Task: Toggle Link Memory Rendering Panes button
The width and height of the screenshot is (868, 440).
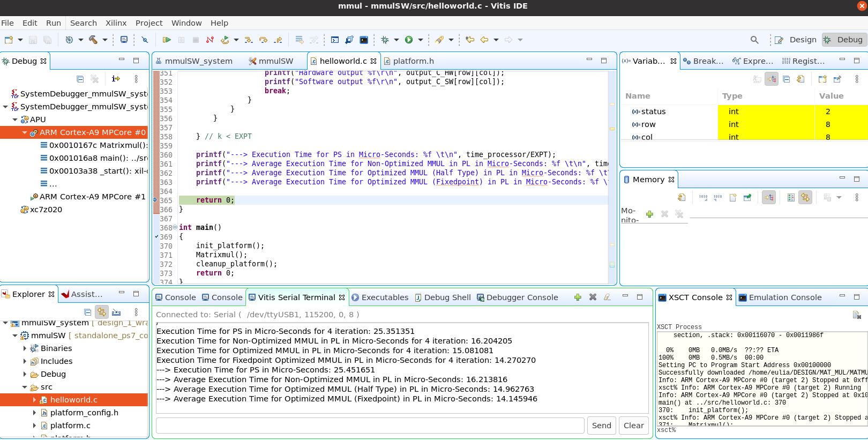Action: tap(805, 198)
